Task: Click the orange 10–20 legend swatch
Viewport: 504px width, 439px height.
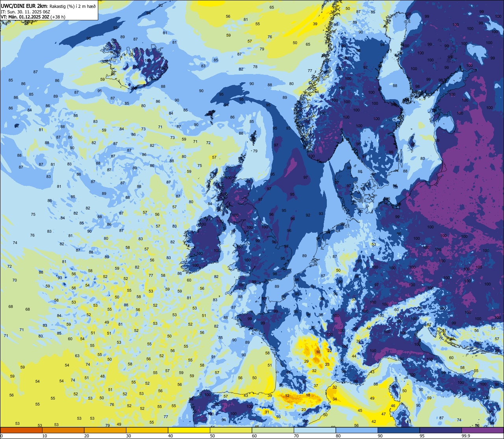Action: [63, 430]
